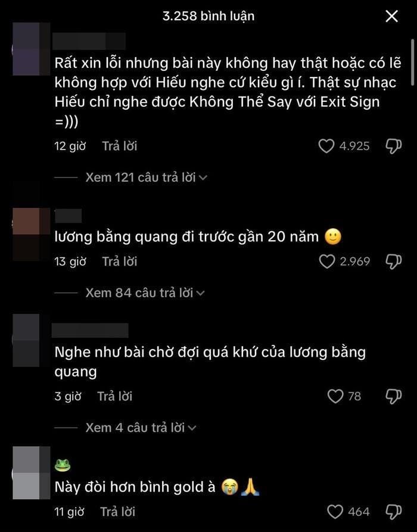
Task: Like the comment with 78 likes
Action: pos(335,396)
